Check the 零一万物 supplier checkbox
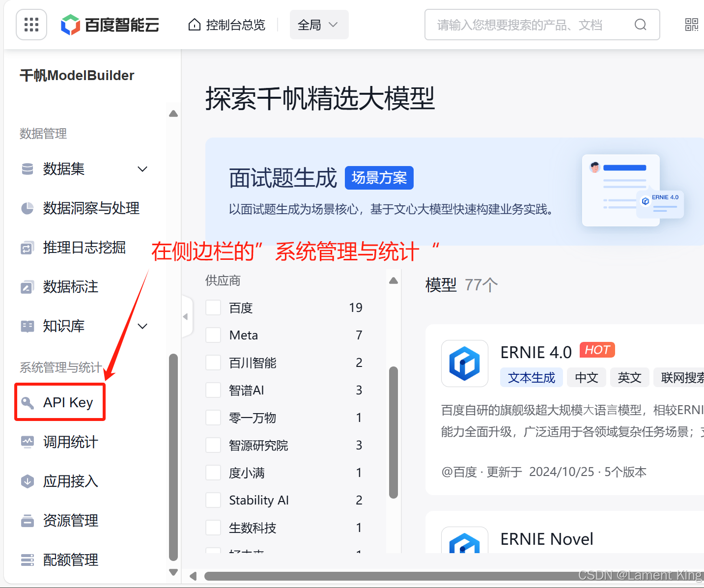The width and height of the screenshot is (704, 588). (213, 418)
